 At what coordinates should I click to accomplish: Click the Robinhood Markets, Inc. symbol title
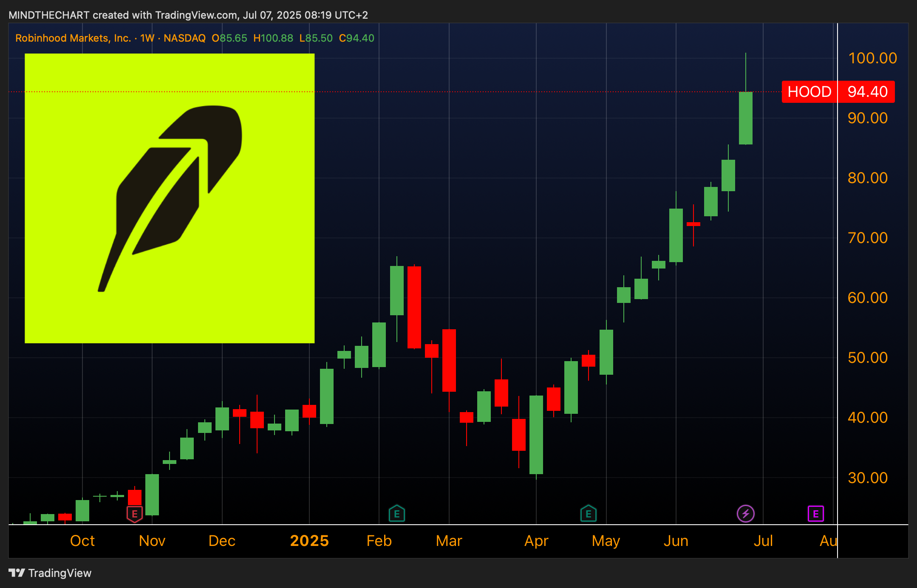(73, 38)
